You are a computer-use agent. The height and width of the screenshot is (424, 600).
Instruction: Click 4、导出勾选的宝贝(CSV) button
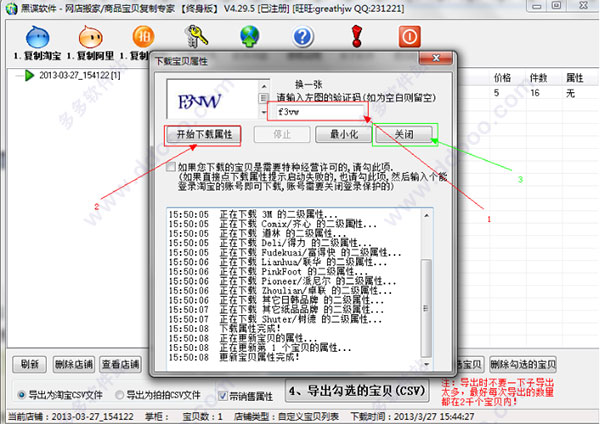357,391
